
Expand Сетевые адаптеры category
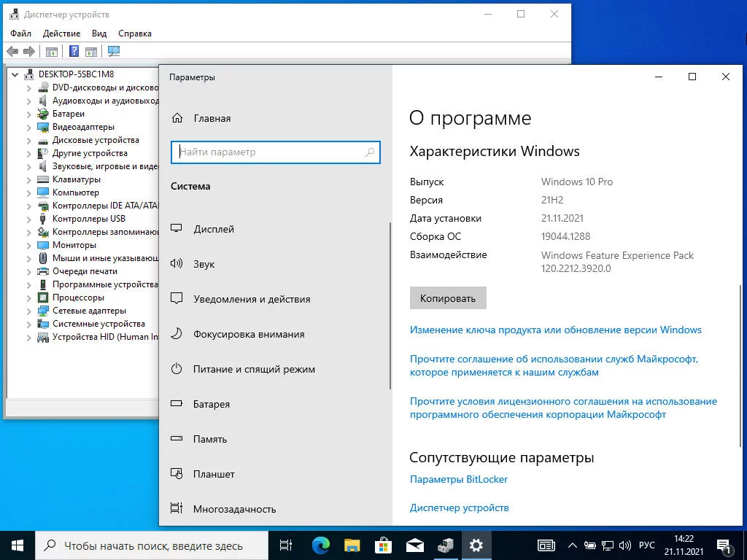pyautogui.click(x=28, y=311)
